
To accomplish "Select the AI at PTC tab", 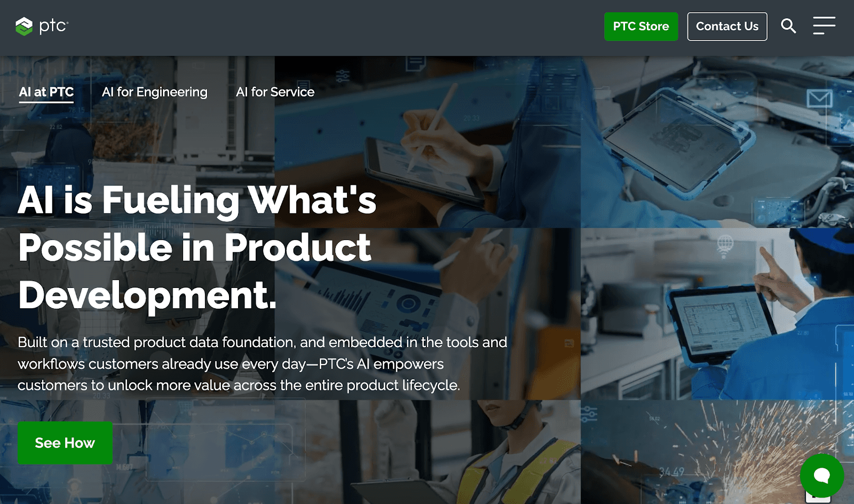I will pyautogui.click(x=46, y=92).
